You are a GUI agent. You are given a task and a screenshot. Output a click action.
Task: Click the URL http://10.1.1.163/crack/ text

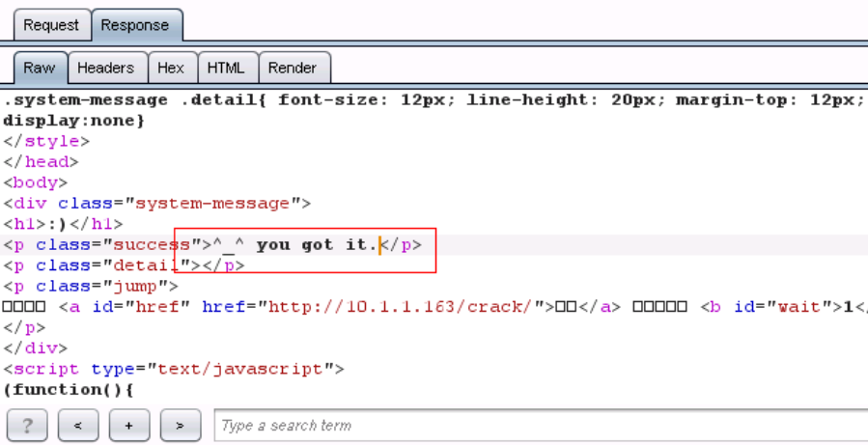click(x=401, y=307)
